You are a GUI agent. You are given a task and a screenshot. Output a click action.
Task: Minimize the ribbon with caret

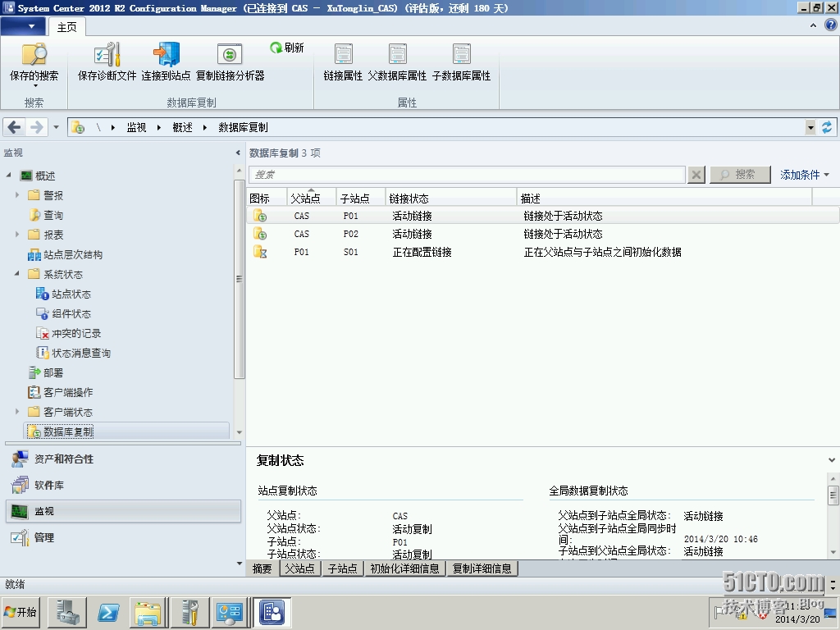coord(813,25)
